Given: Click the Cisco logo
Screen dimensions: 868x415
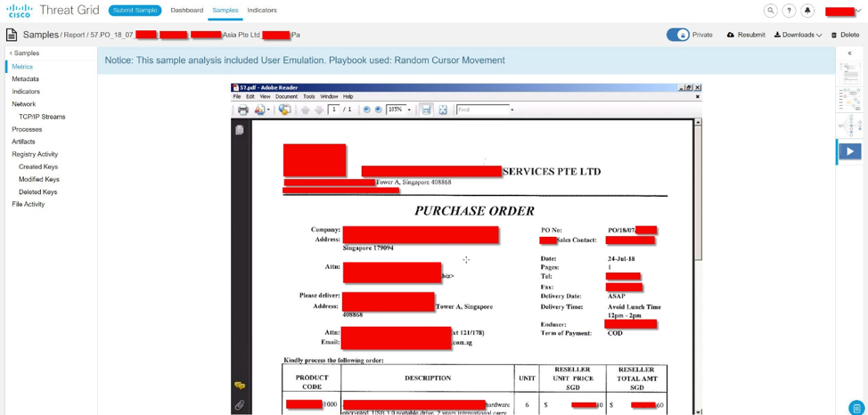Looking at the screenshot, I should [x=19, y=11].
